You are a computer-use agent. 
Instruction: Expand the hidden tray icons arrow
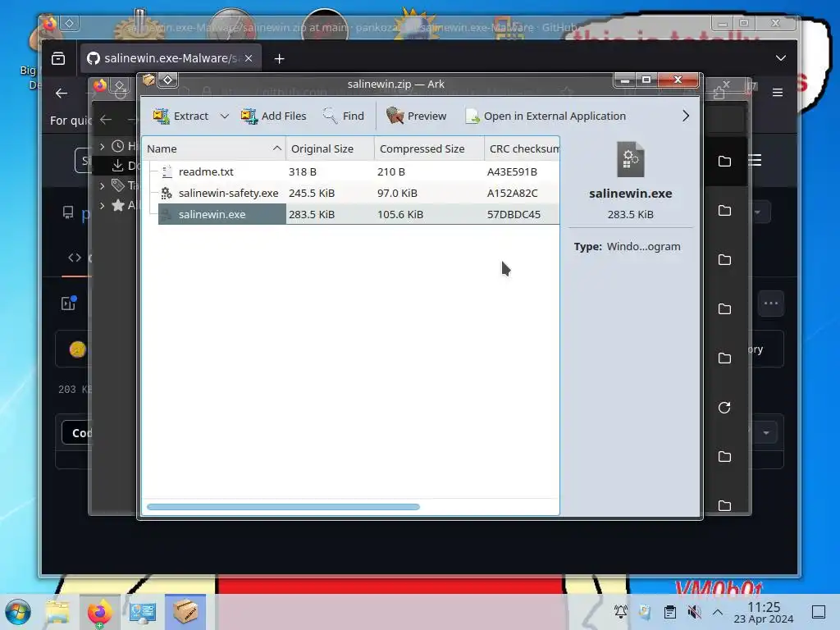pos(718,612)
